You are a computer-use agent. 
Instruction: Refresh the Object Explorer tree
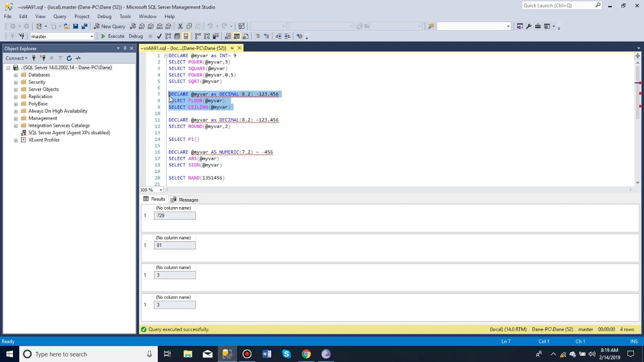click(69, 58)
